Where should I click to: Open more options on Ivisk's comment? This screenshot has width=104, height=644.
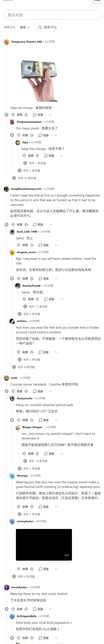pos(50,391)
